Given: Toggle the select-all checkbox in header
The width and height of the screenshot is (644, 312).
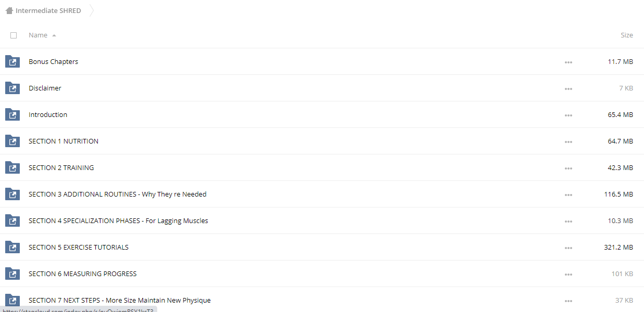Looking at the screenshot, I should (14, 35).
